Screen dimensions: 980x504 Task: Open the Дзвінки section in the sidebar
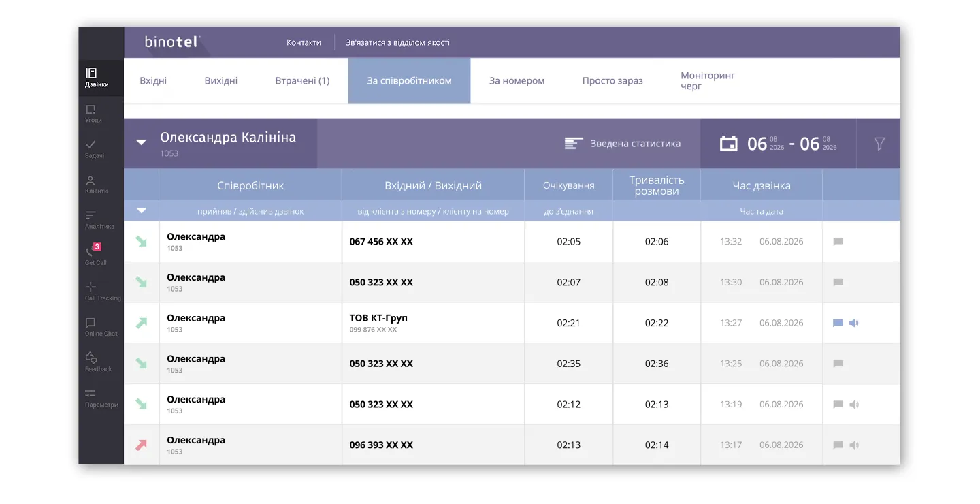point(100,78)
